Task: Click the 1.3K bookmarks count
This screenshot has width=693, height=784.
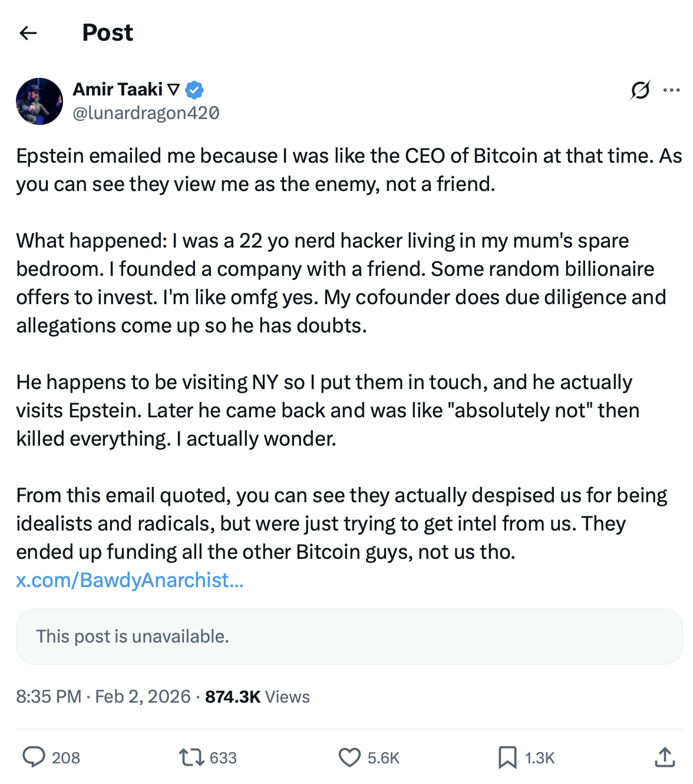Action: pyautogui.click(x=540, y=758)
